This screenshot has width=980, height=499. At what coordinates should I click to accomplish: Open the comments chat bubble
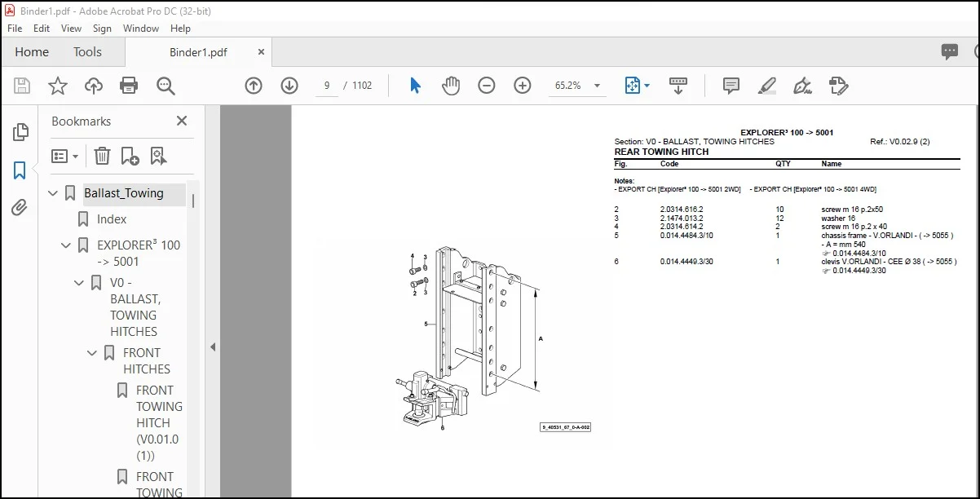coord(950,52)
